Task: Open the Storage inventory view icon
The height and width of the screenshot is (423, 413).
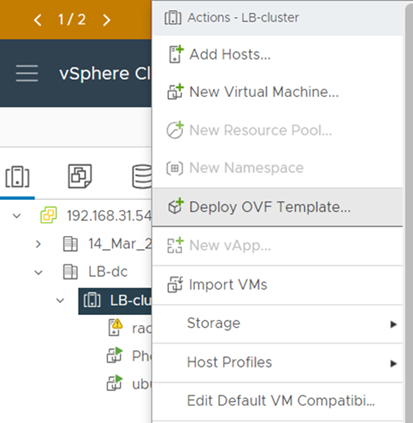Action: 142,176
